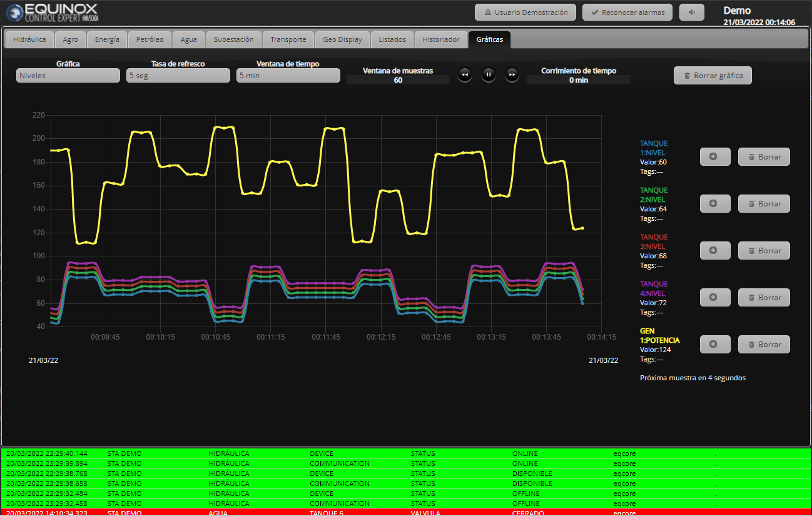Switch to the Petróleo tab
The width and height of the screenshot is (812, 516).
pos(150,39)
